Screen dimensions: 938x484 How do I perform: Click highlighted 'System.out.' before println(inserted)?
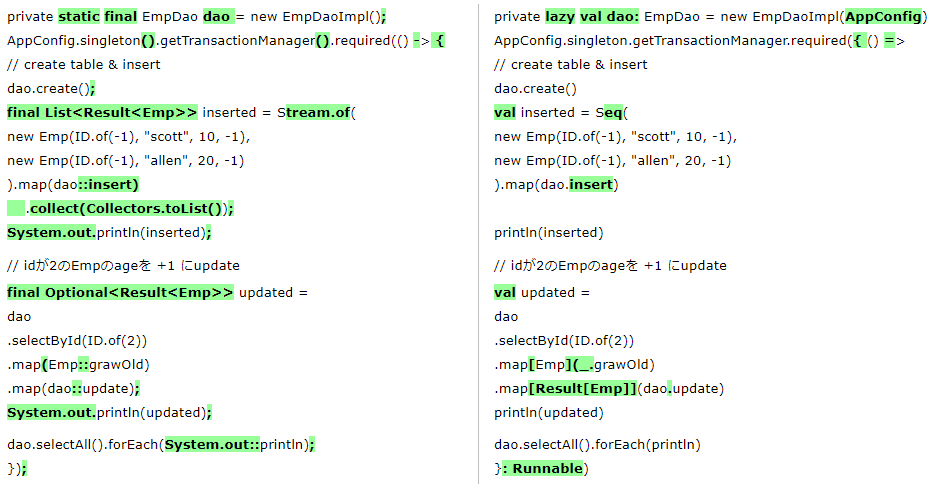51,232
